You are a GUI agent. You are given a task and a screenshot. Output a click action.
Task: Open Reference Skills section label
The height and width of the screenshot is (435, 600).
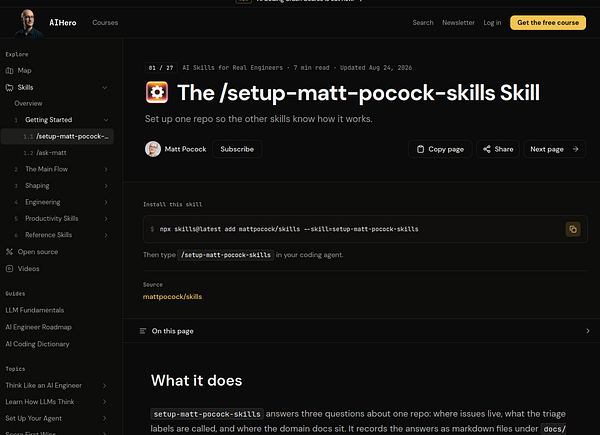(49, 235)
